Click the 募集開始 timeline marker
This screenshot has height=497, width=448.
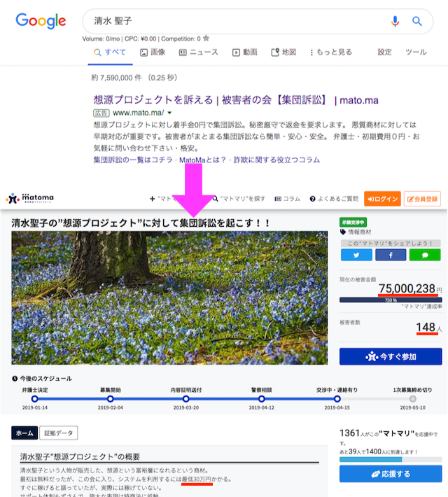(x=111, y=399)
